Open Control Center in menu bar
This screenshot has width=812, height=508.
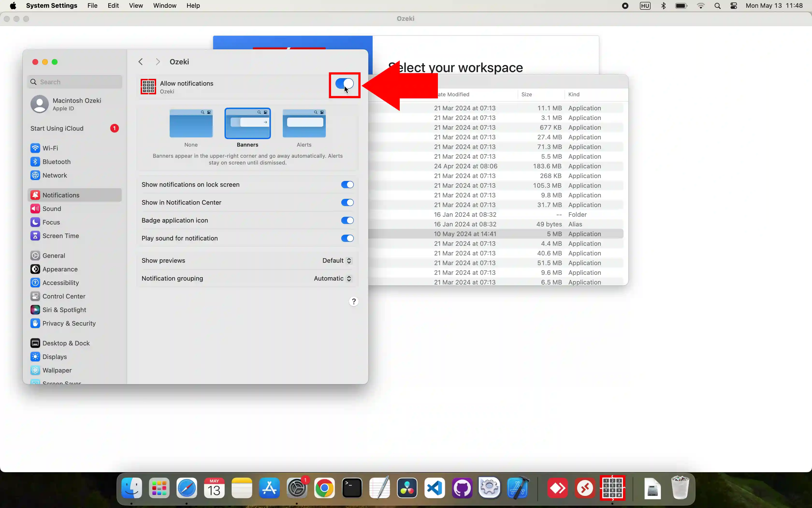(x=734, y=6)
